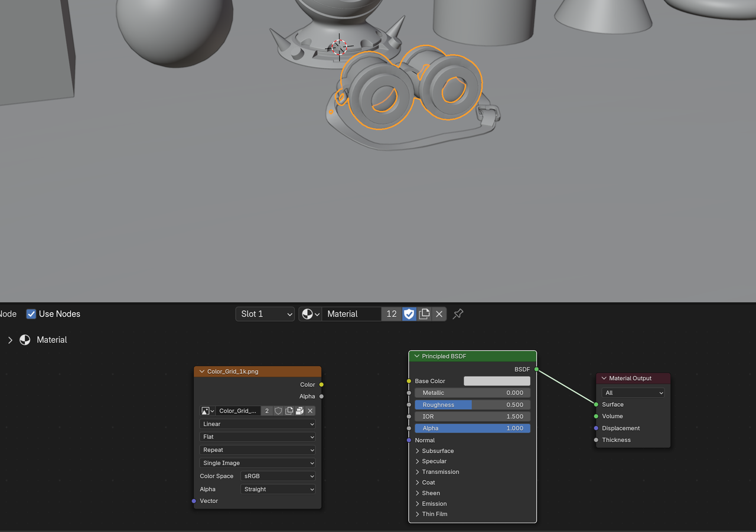
Task: Click the Alpha input socket on Principled BSDF
Action: [x=409, y=428]
